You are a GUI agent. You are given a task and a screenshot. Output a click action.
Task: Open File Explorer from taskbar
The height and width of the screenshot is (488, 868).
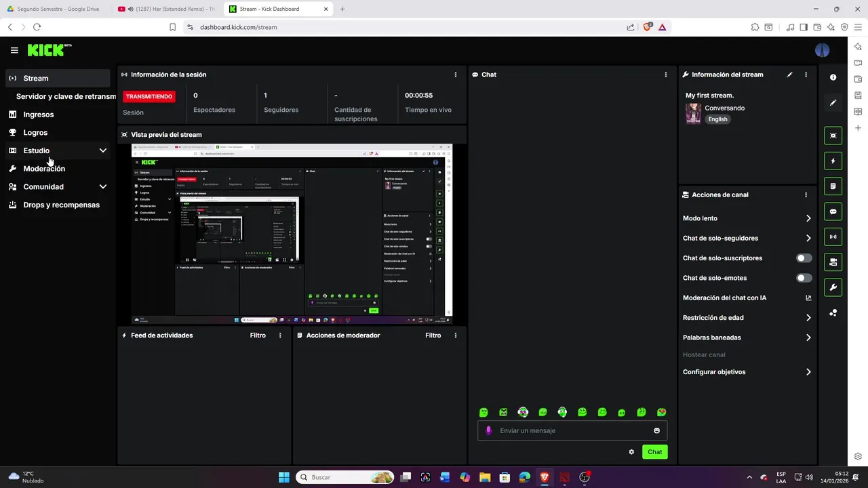coord(485,477)
